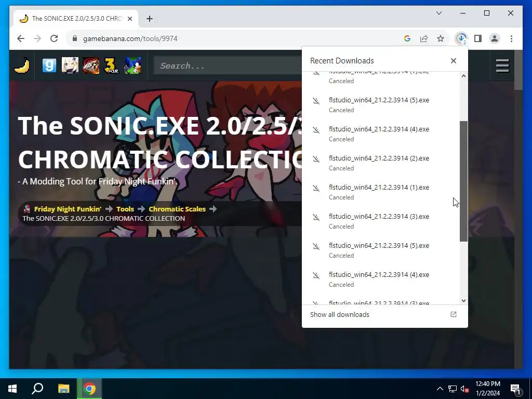
Task: Click the page title SONIC.EXE heading
Action: pos(159,142)
